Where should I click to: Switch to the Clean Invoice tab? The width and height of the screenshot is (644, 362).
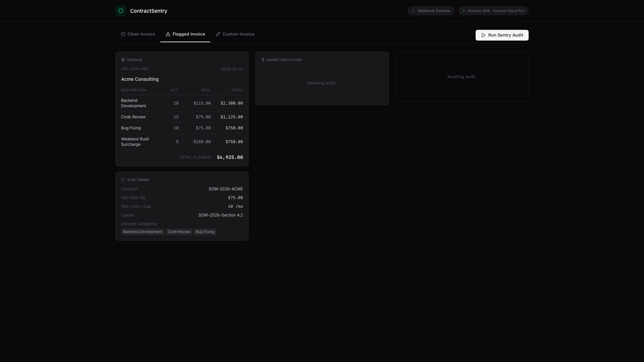click(x=138, y=34)
